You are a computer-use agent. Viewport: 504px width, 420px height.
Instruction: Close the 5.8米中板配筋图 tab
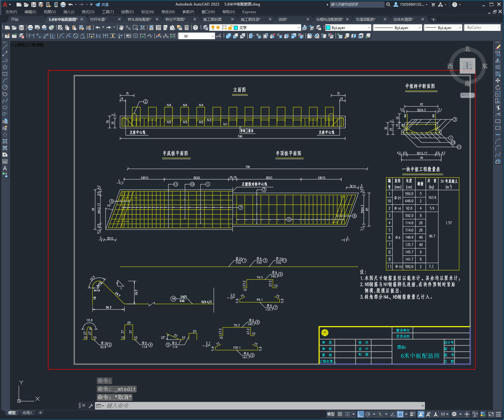(x=82, y=19)
